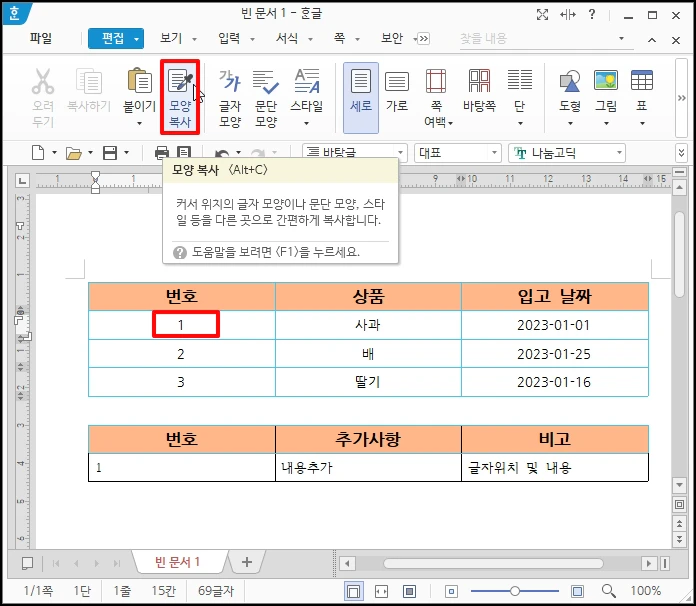
Task: Open 문단 모양 paragraph formatting
Action: (x=265, y=98)
